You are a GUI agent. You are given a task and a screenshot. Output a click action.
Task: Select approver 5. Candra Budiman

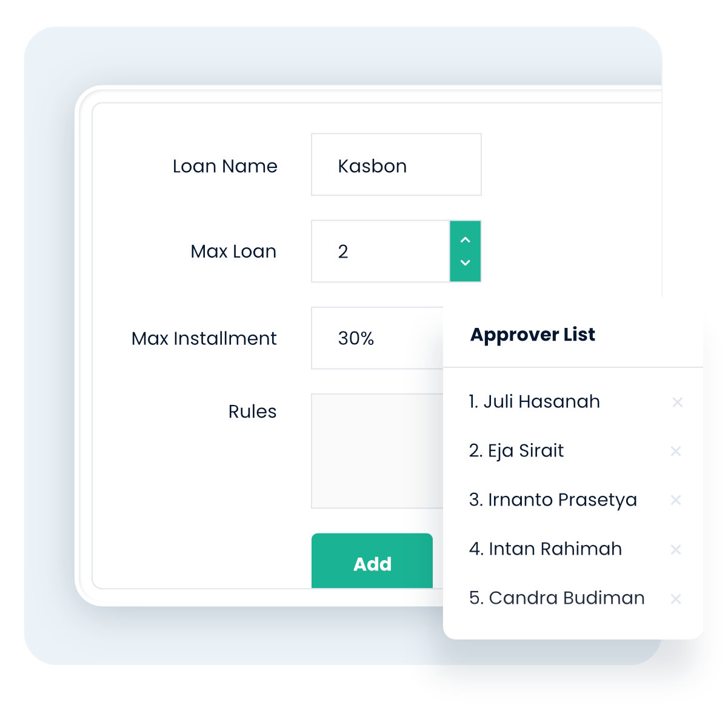point(556,598)
